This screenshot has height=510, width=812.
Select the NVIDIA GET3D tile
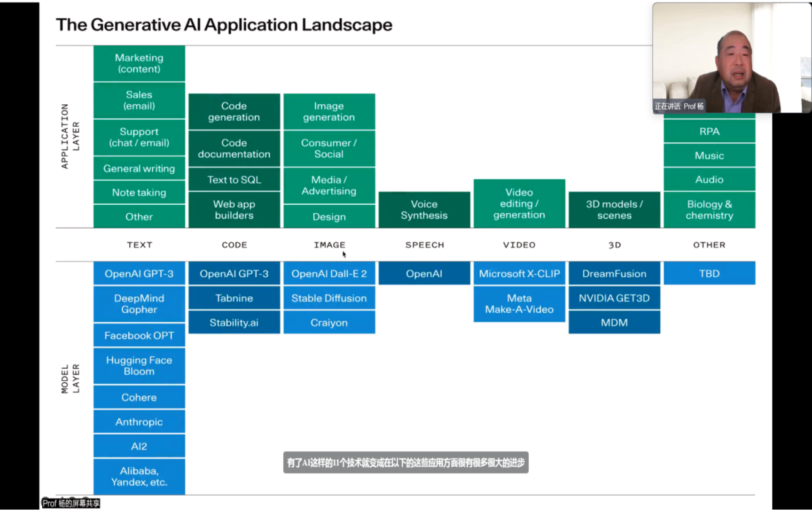pyautogui.click(x=614, y=298)
